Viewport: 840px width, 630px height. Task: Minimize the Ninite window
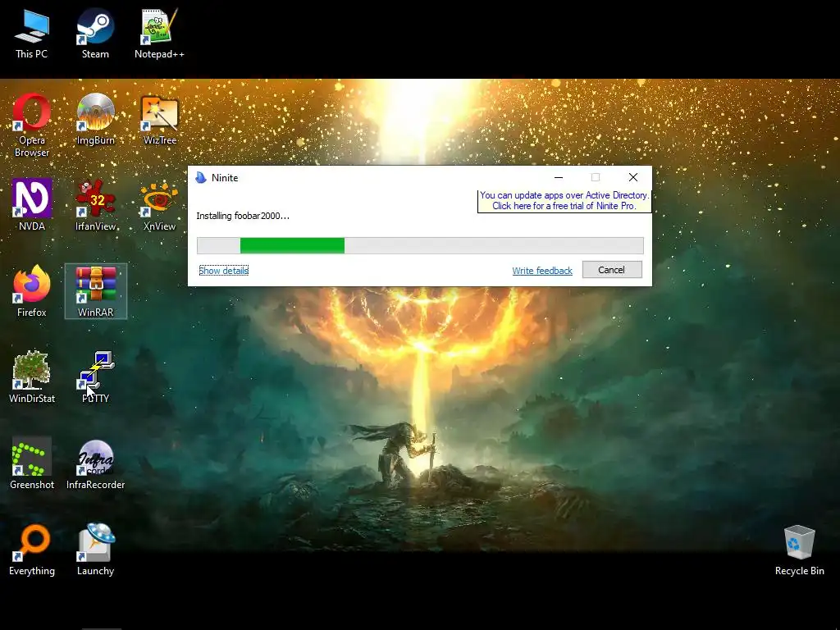coord(558,177)
